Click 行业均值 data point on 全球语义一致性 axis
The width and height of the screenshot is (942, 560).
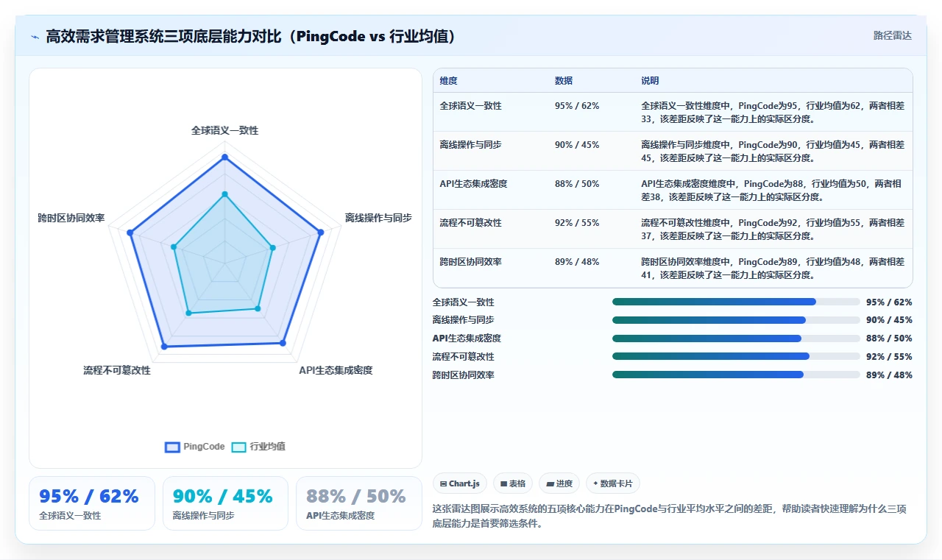click(x=224, y=194)
